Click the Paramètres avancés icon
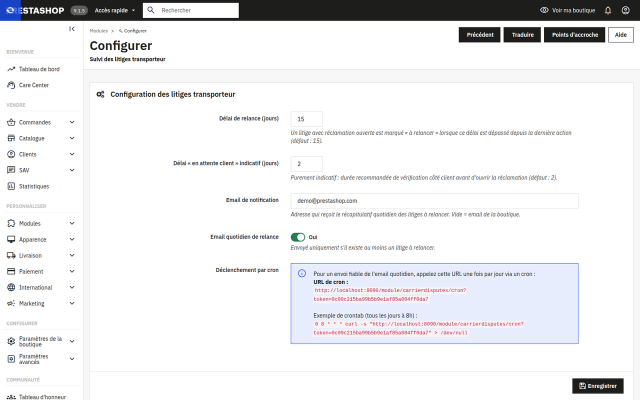Screen dimensions: 640x400 point(11,359)
